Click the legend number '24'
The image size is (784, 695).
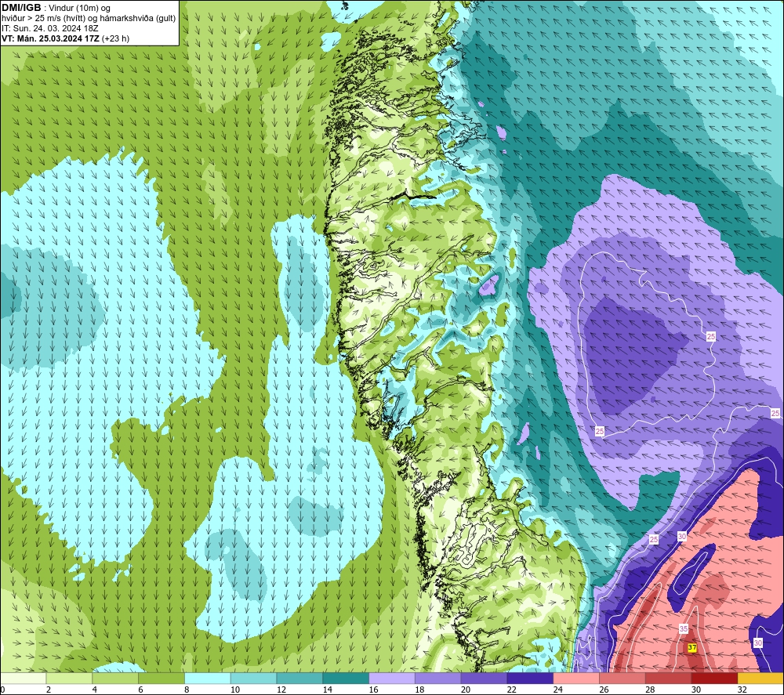[558, 690]
